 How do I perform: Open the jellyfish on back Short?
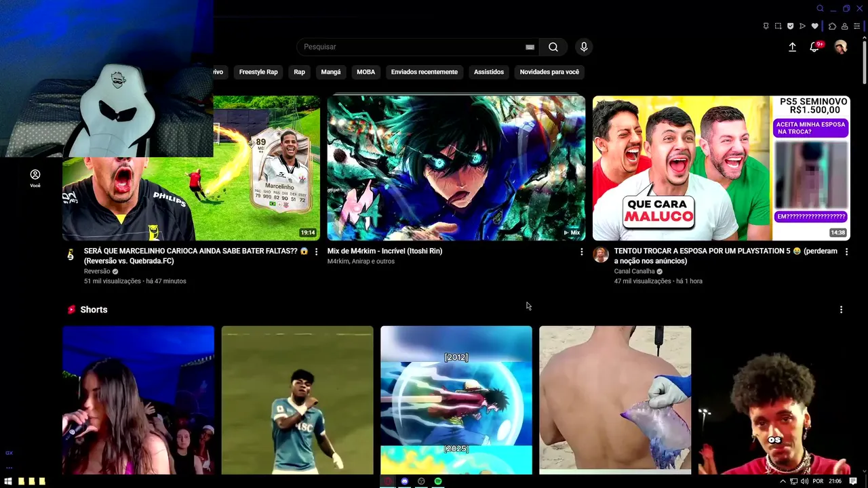pyautogui.click(x=615, y=400)
